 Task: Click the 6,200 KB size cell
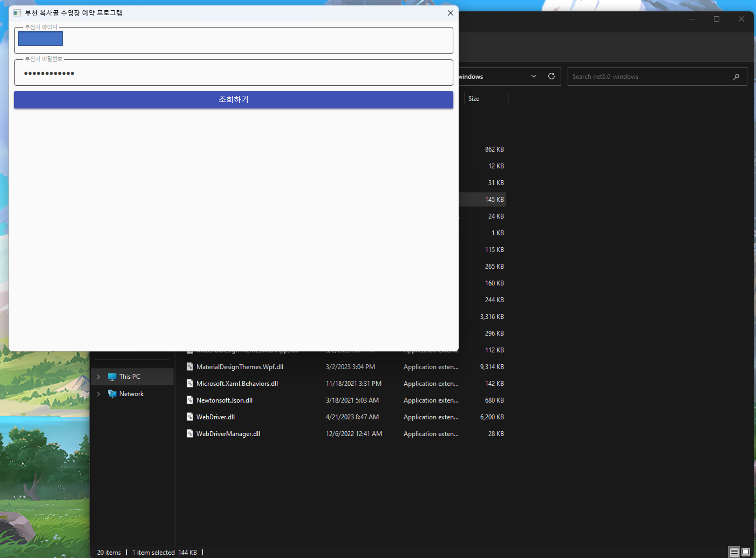coord(492,417)
